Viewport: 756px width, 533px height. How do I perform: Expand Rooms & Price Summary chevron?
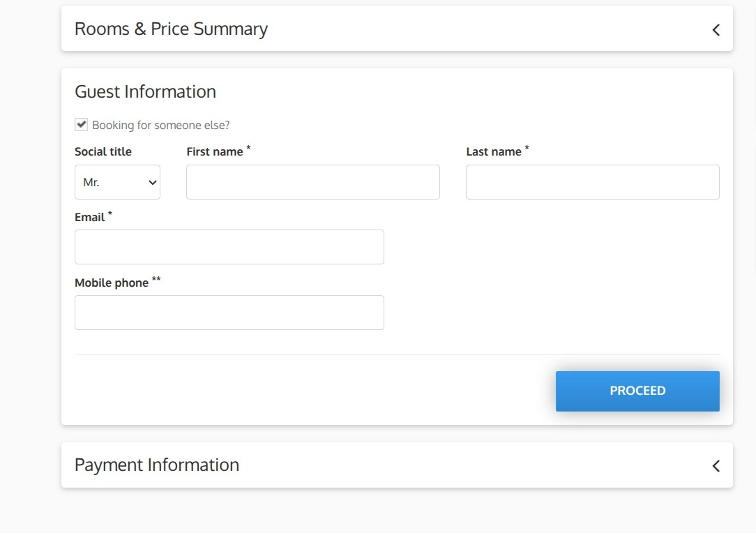[x=716, y=30]
